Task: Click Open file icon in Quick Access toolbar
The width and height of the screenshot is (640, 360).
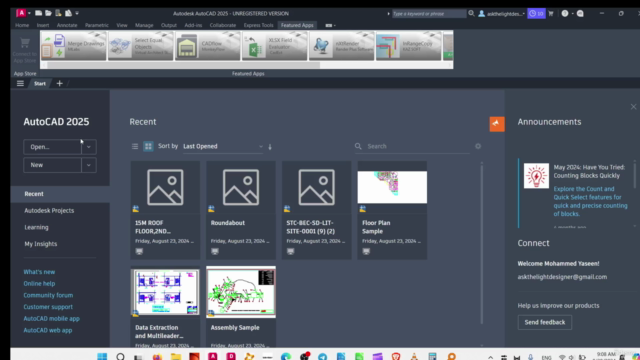Action: pyautogui.click(x=48, y=13)
